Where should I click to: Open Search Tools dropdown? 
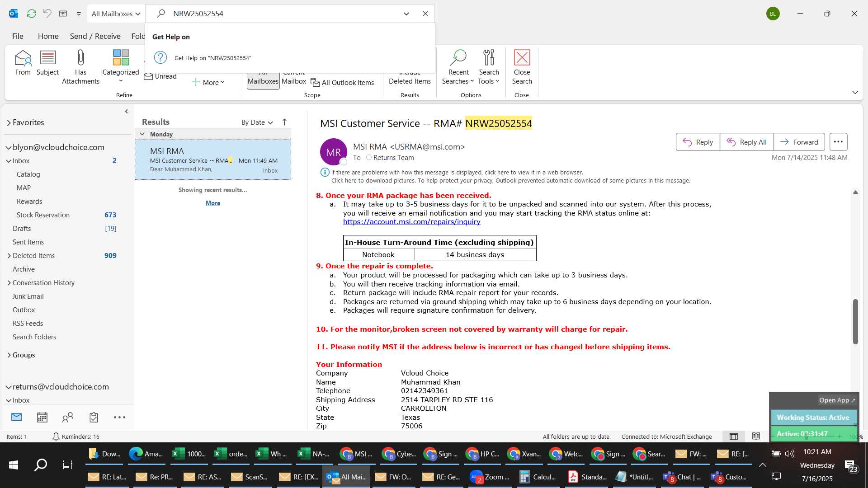(x=489, y=67)
